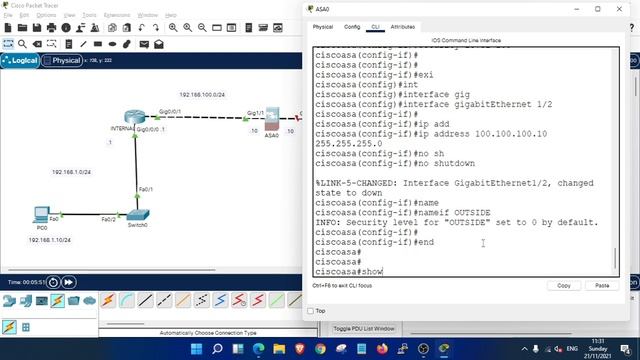Toggle the Top checkbox in ASA0 window
The width and height of the screenshot is (640, 360).
311,311
